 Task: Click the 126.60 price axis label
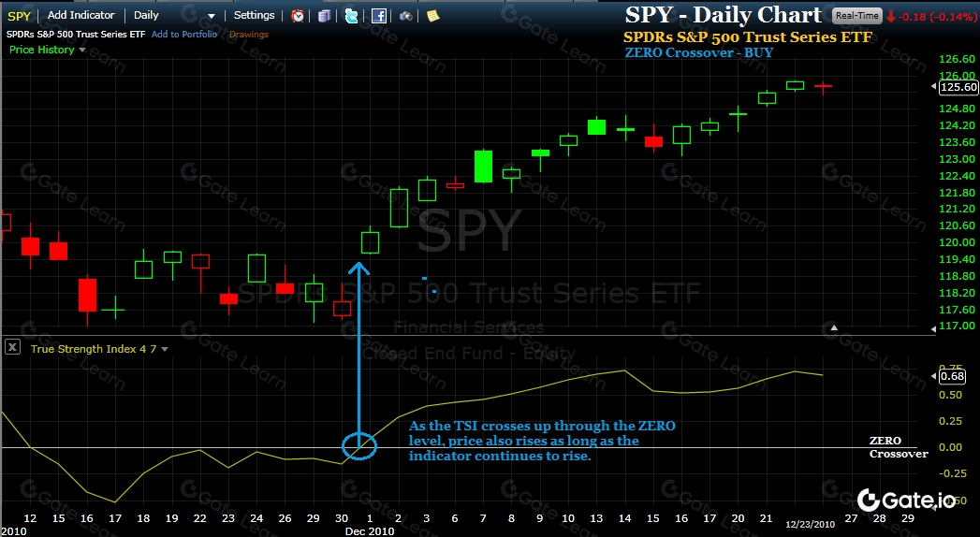coord(957,59)
